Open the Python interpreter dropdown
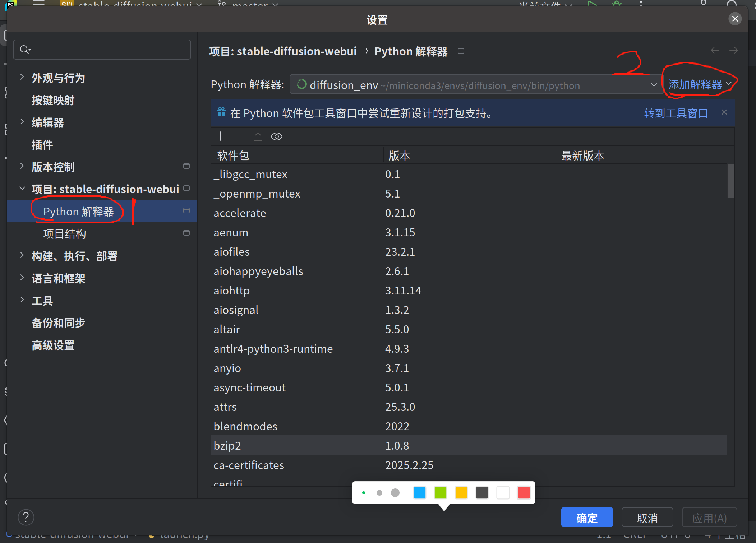Screen dimensions: 756x543 point(654,85)
